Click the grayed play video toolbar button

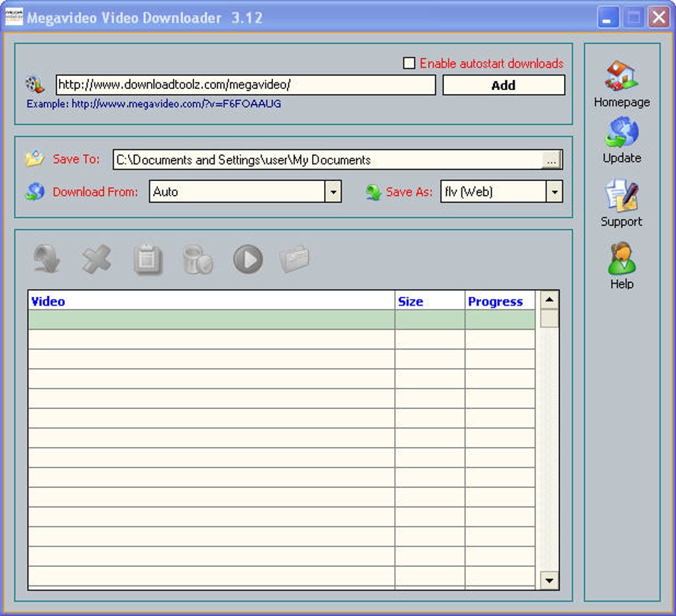[248, 259]
